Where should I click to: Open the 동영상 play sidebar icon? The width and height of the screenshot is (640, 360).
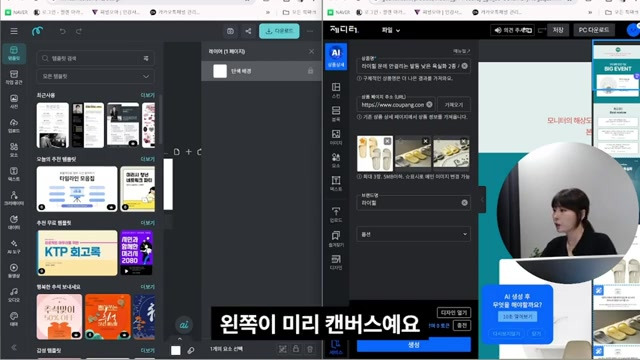click(x=14, y=271)
